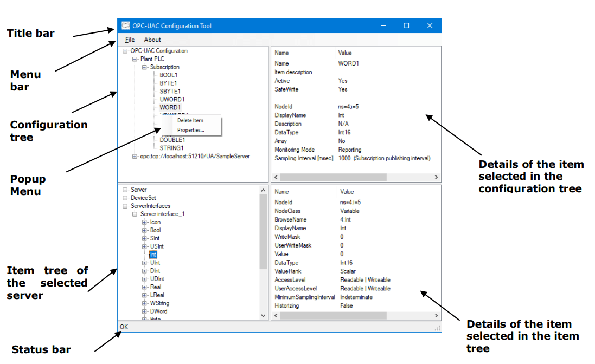Select WORD1 in the configuration tree
The image size is (595, 364).
(x=170, y=108)
